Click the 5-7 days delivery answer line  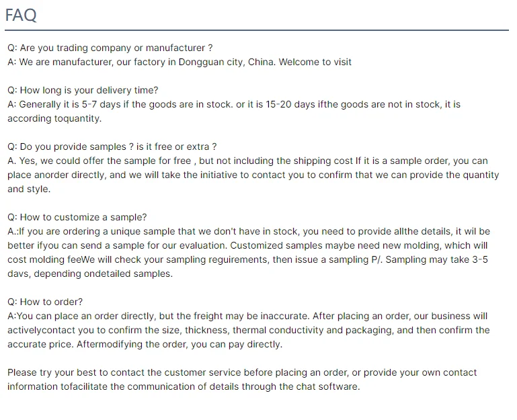click(x=234, y=104)
